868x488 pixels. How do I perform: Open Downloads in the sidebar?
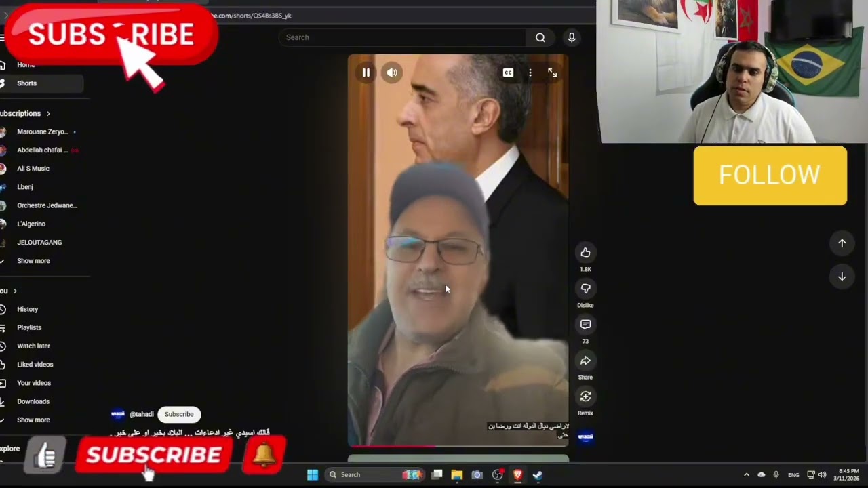pos(33,401)
